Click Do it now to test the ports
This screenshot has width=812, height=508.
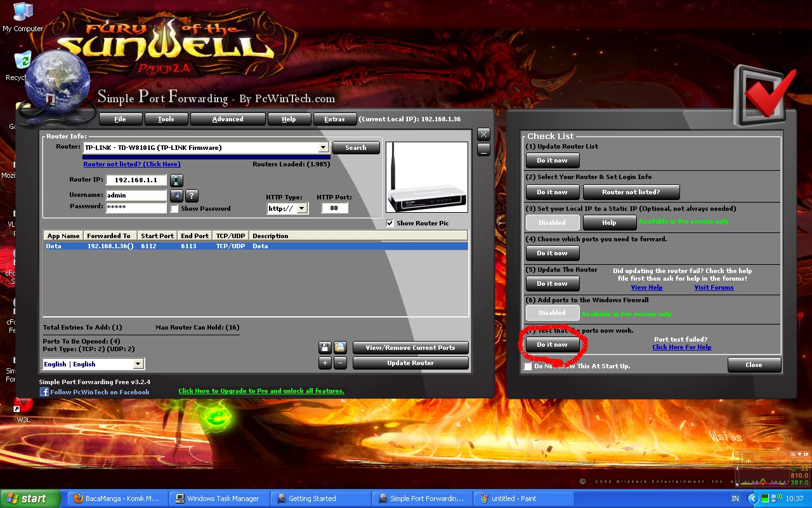click(x=553, y=344)
